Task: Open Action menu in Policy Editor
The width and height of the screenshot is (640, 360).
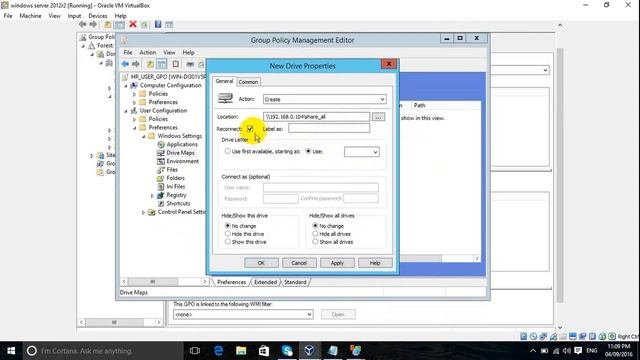Action: 147,52
